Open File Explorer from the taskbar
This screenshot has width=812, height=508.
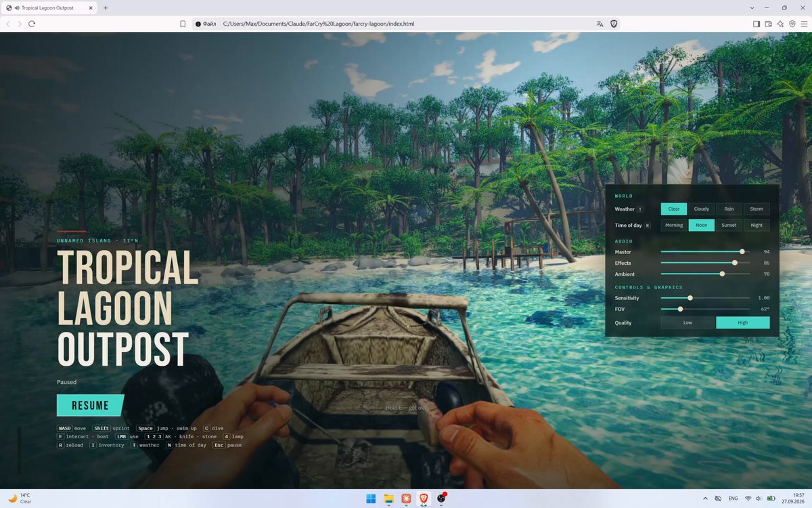coord(389,499)
